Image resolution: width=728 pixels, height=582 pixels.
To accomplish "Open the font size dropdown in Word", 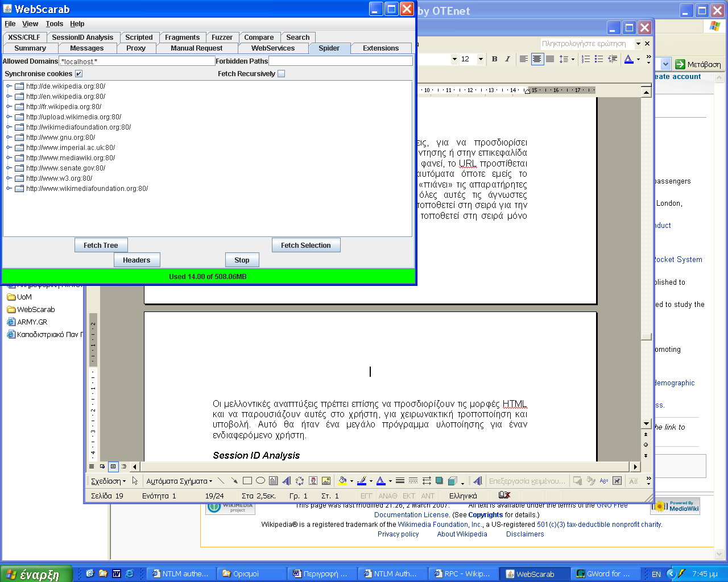I will click(x=481, y=59).
